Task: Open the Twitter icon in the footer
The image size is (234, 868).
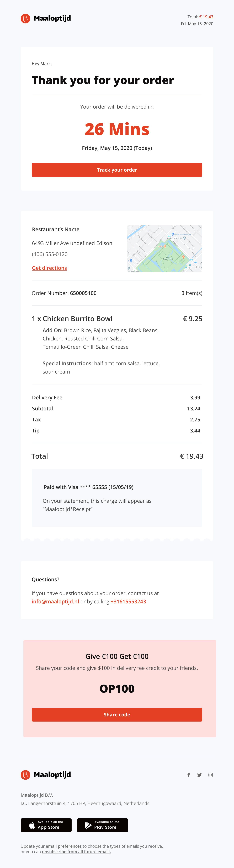Action: pos(199,775)
